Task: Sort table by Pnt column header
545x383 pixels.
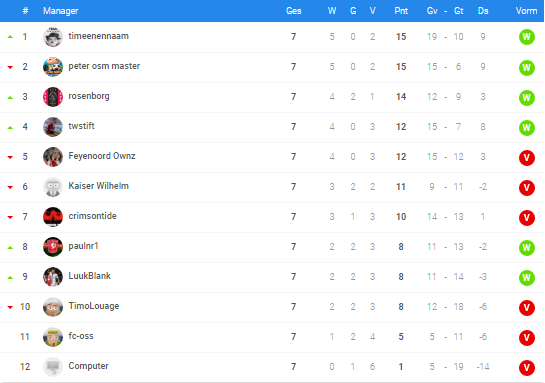Action: tap(401, 11)
